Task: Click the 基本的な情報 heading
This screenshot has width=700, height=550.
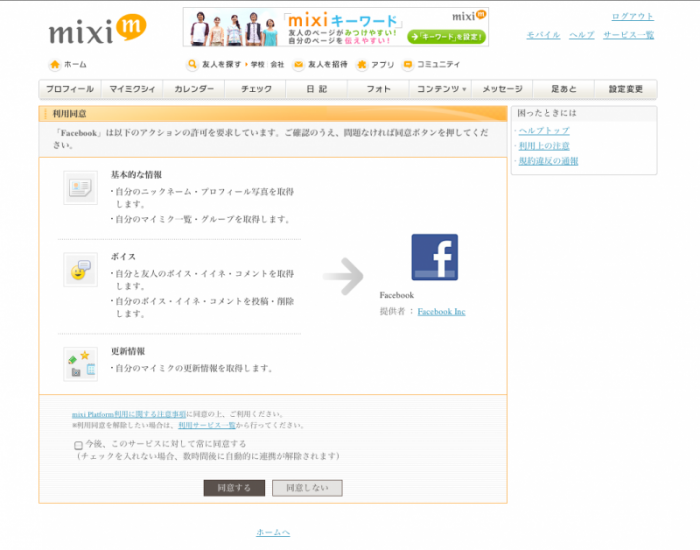Action: [136, 175]
